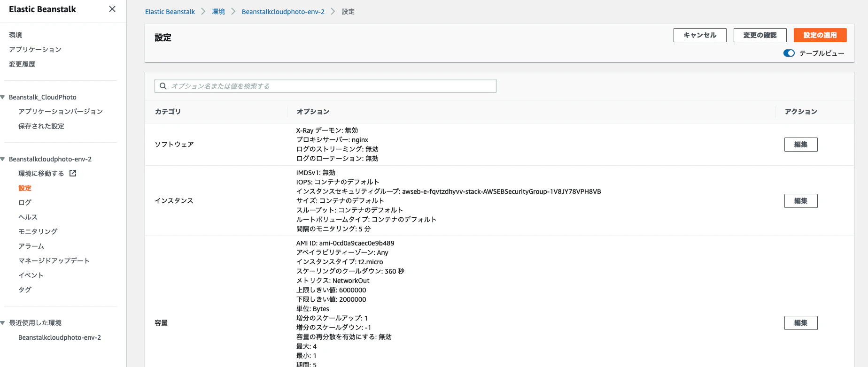Image resolution: width=868 pixels, height=367 pixels.
Task: Edit the 容量 category settings
Action: pos(801,323)
